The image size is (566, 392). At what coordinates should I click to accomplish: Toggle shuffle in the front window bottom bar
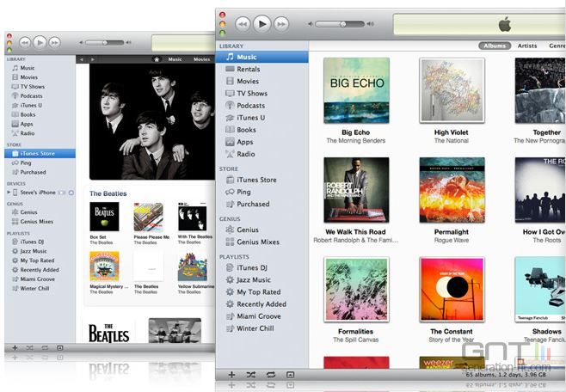tap(251, 375)
